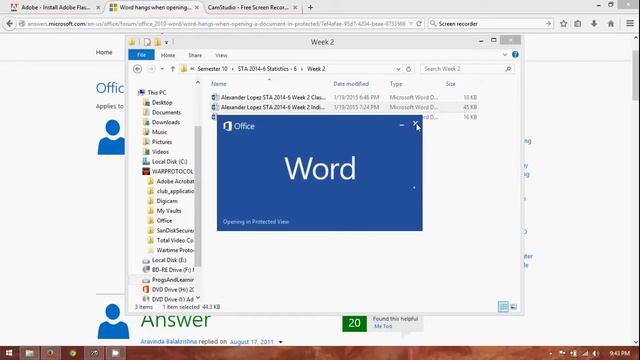640x360 pixels.
Task: Open My Vaults folder in tree
Action: click(169, 211)
